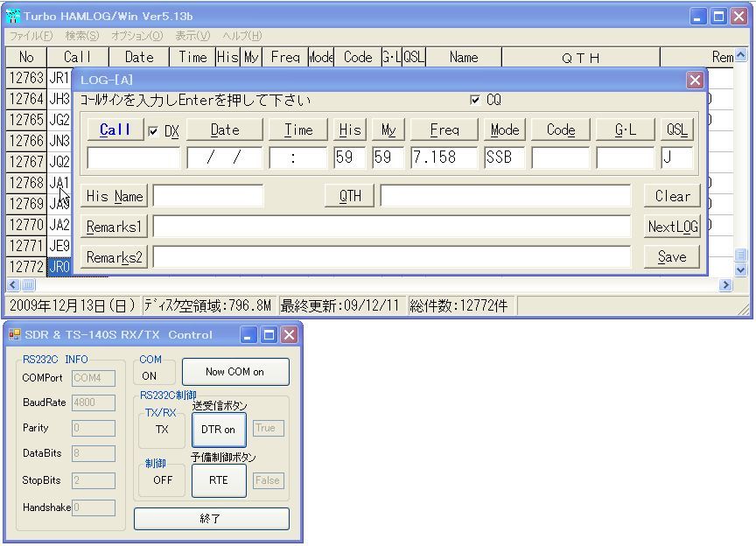756x546 pixels.
Task: Click the Time button in LOG-[A]
Action: [298, 129]
